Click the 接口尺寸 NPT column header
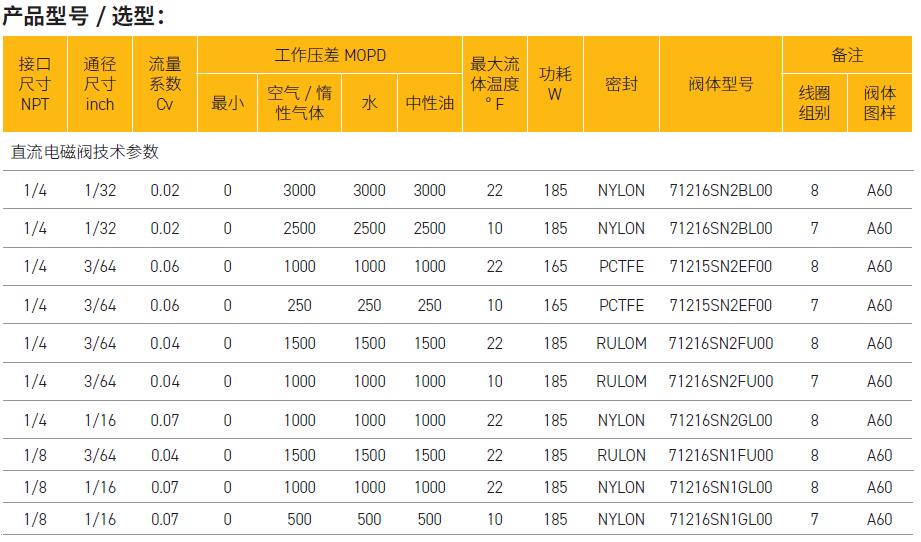921x542 pixels. tap(35, 84)
